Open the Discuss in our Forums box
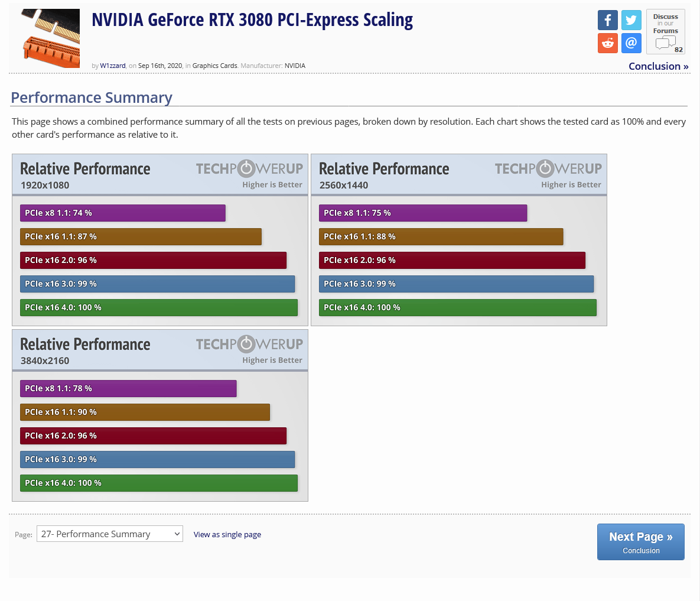The height and width of the screenshot is (601, 700). 665,32
